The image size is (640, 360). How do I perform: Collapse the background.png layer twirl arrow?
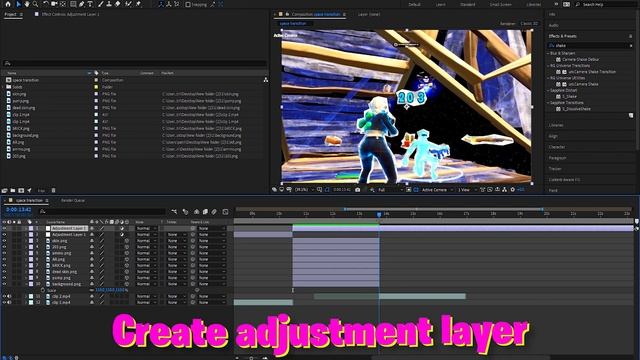coord(26,284)
